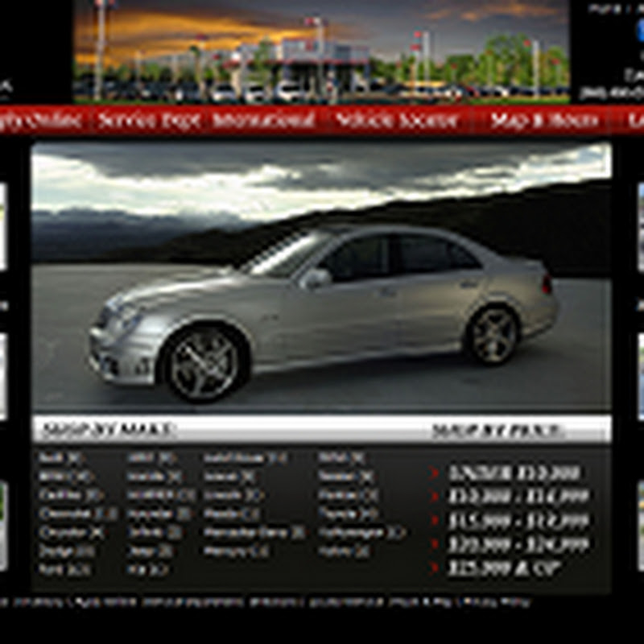Browse Lexus vehicles
The image size is (644, 644).
pyautogui.click(x=230, y=477)
